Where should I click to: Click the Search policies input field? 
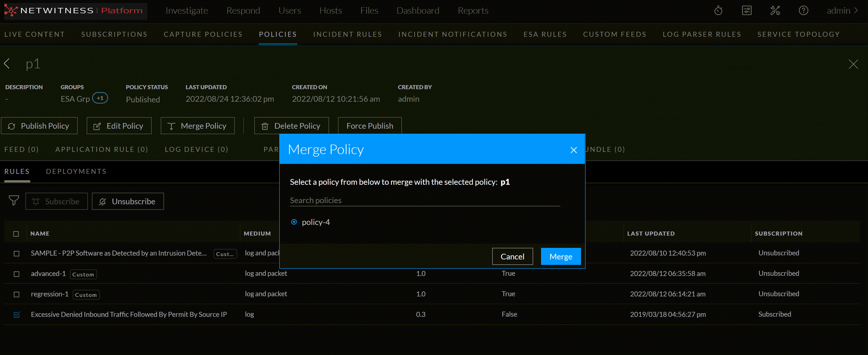point(425,200)
